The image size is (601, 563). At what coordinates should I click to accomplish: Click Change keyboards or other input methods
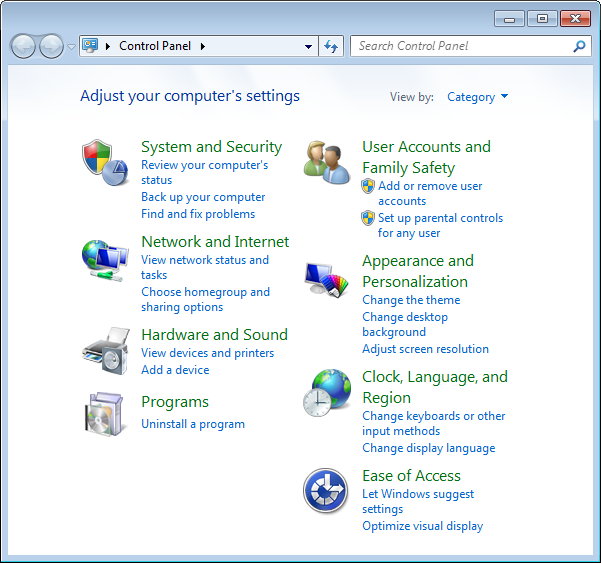point(434,423)
